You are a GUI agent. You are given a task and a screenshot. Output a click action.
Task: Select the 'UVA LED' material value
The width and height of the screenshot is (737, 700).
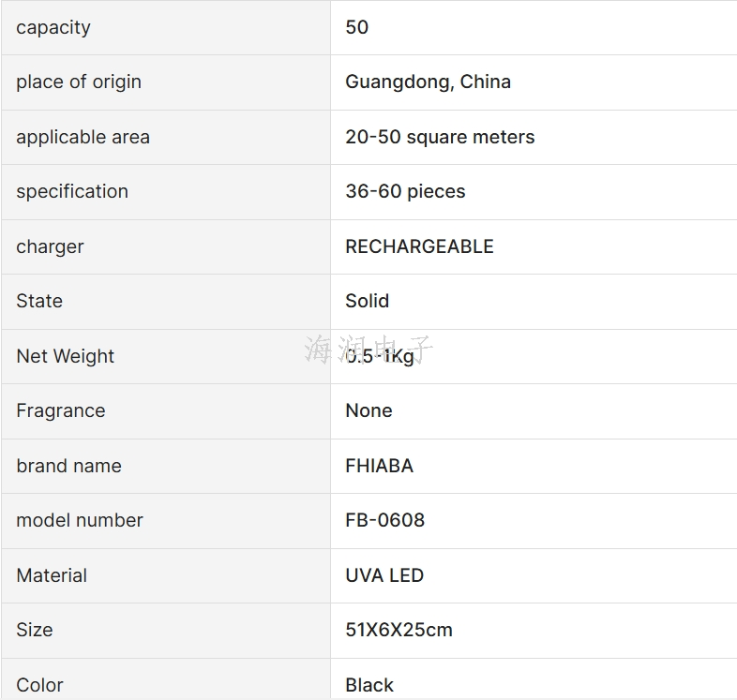click(384, 575)
